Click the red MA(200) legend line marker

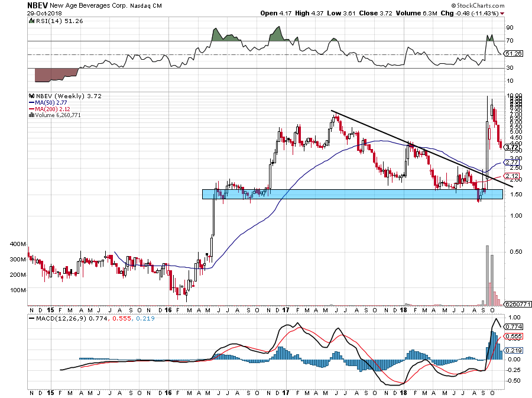point(31,109)
